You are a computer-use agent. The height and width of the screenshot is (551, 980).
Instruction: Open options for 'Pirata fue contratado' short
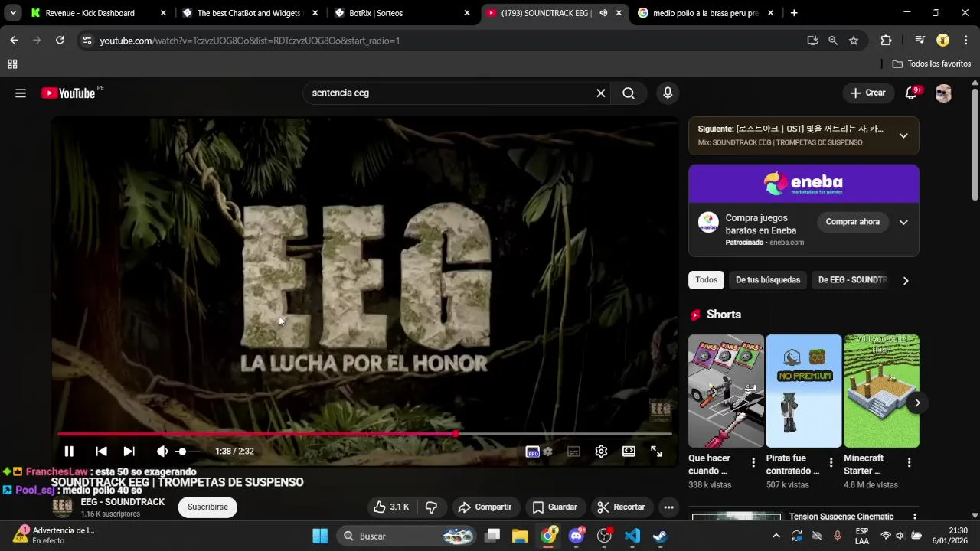(x=831, y=462)
